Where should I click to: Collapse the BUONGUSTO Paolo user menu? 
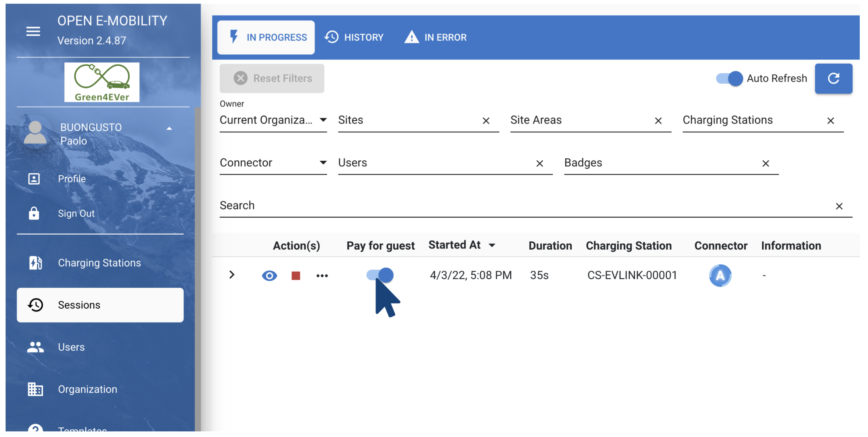(169, 128)
